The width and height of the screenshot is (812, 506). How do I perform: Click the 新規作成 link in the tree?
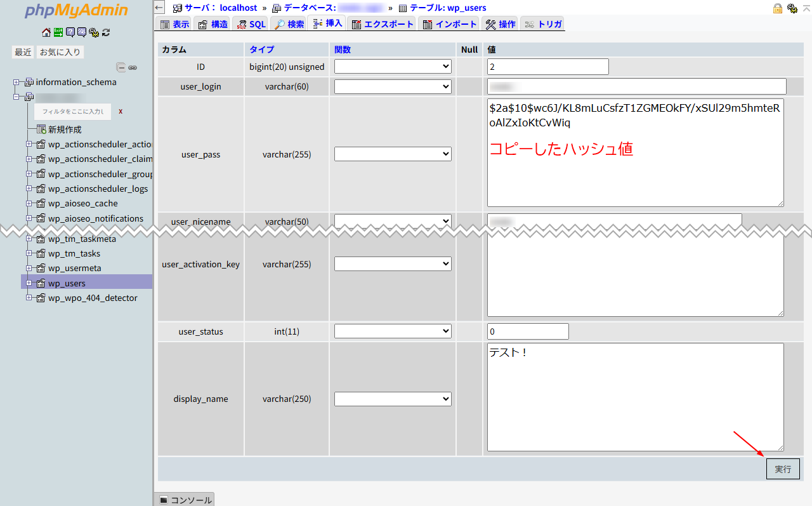65,130
